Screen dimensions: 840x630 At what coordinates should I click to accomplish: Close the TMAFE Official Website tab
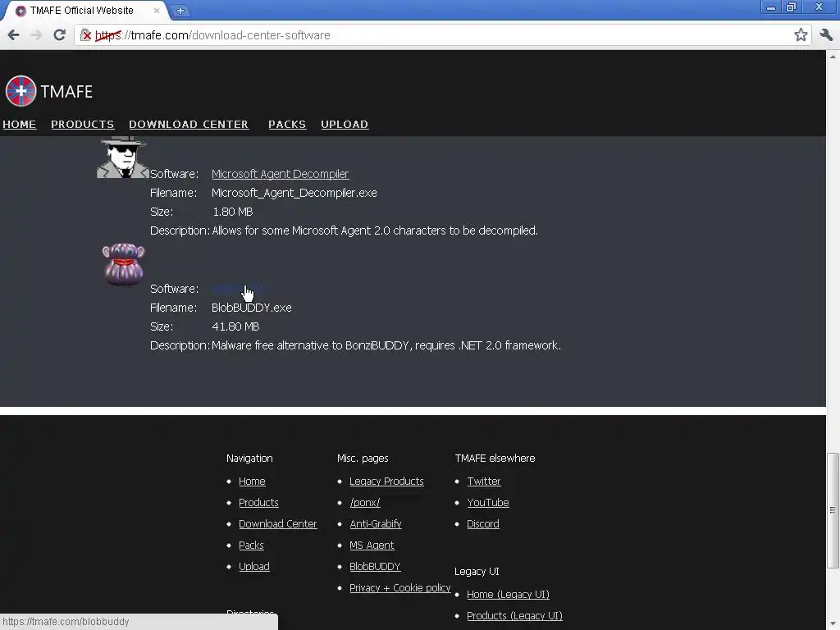pos(157,11)
